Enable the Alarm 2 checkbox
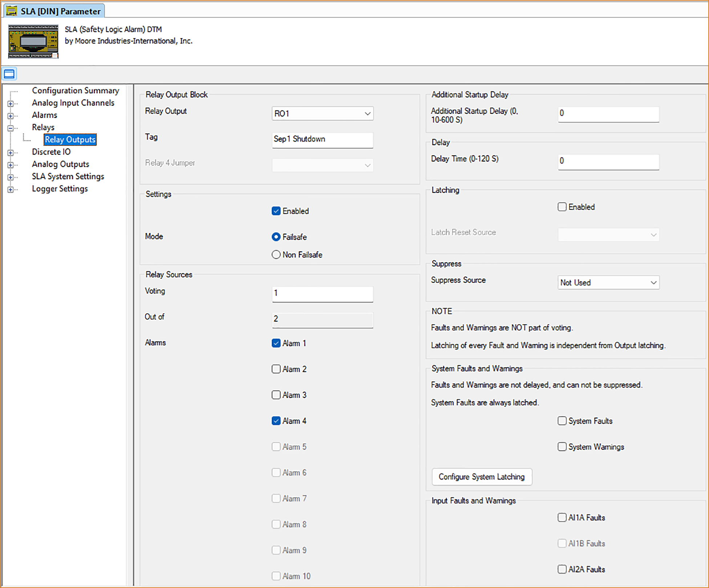 pyautogui.click(x=276, y=369)
